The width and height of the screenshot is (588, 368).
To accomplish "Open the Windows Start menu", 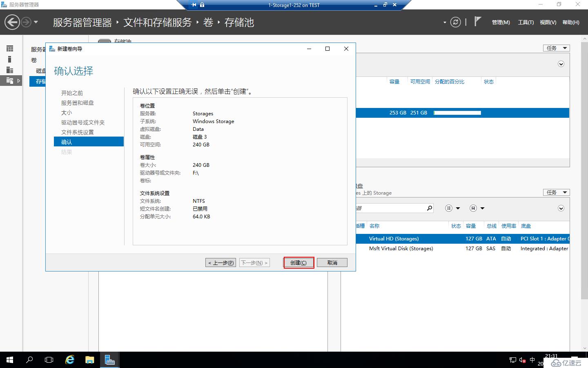I will point(10,360).
